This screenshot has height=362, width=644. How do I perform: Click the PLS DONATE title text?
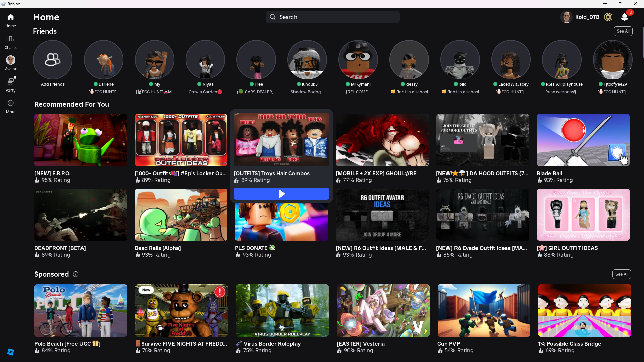click(x=255, y=248)
